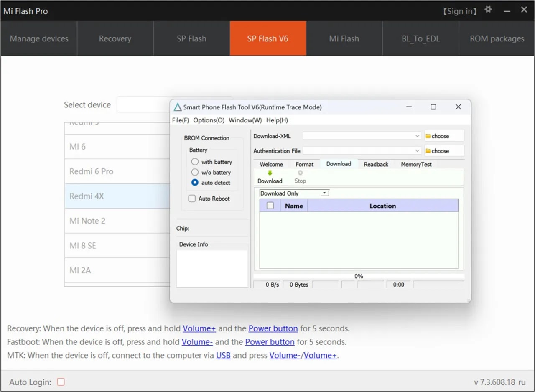
Task: Click Smart Phone Flash Tool logo icon
Action: click(x=177, y=107)
